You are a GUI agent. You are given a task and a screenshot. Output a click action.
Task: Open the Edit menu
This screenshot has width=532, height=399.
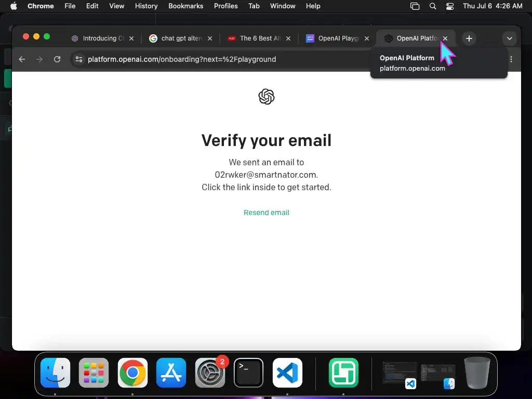coord(92,6)
